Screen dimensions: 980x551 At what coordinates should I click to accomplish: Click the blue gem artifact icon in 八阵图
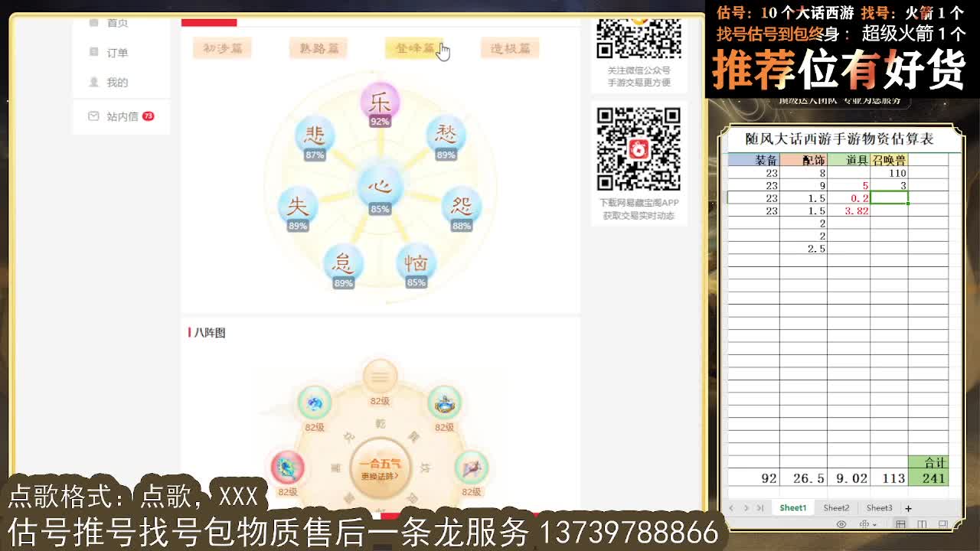(315, 404)
